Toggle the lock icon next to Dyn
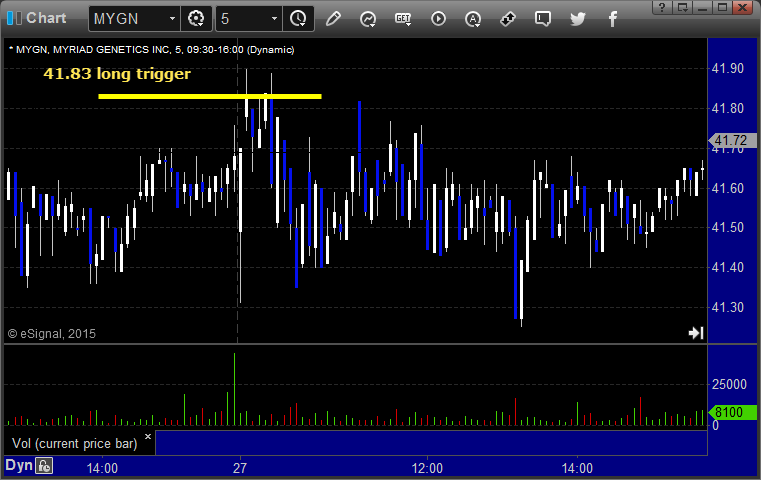 pos(44,466)
